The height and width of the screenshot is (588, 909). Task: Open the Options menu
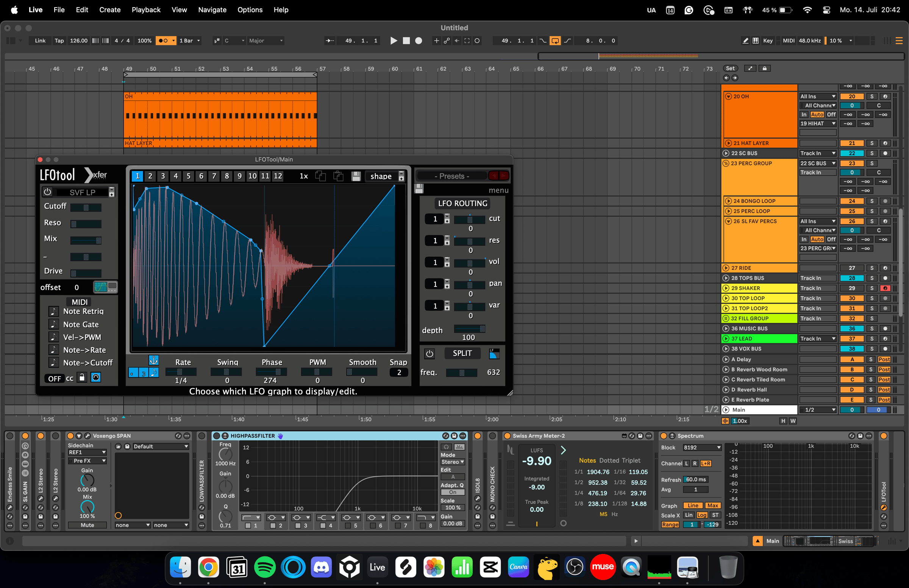[x=250, y=10]
